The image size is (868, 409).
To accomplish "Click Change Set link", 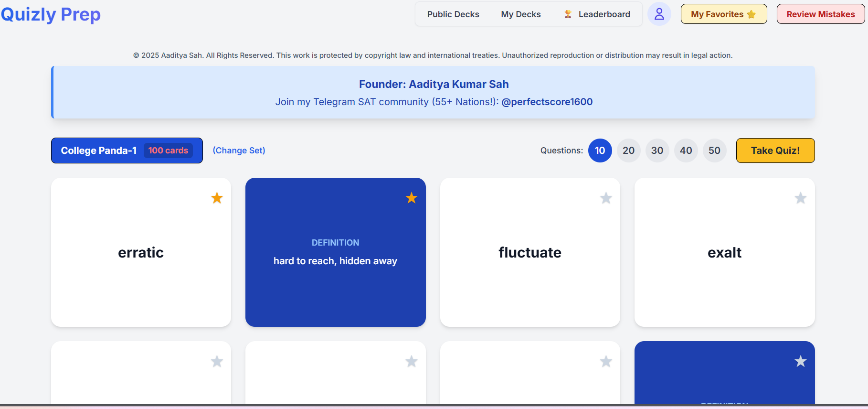I will click(239, 151).
